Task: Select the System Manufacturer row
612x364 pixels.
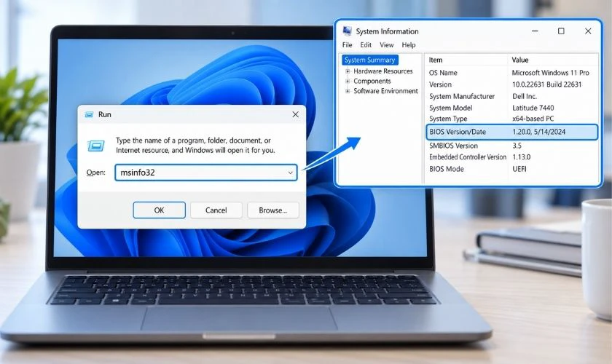Action: 511,96
